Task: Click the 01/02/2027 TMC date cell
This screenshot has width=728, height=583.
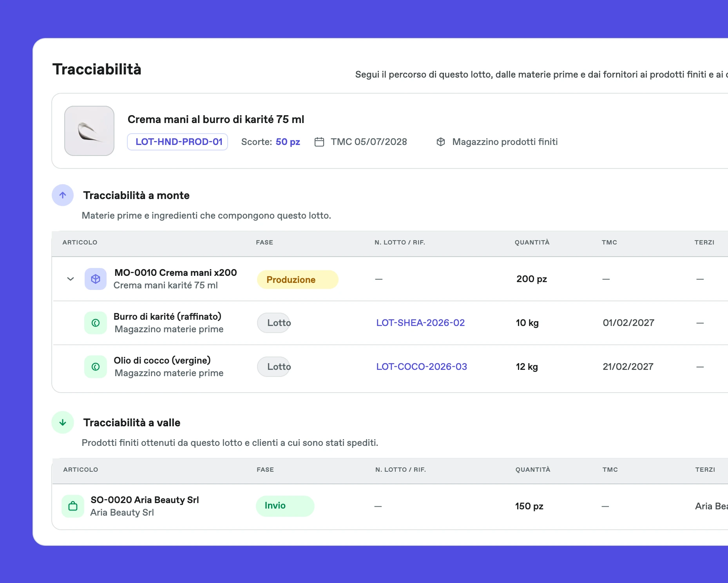Action: (x=628, y=323)
